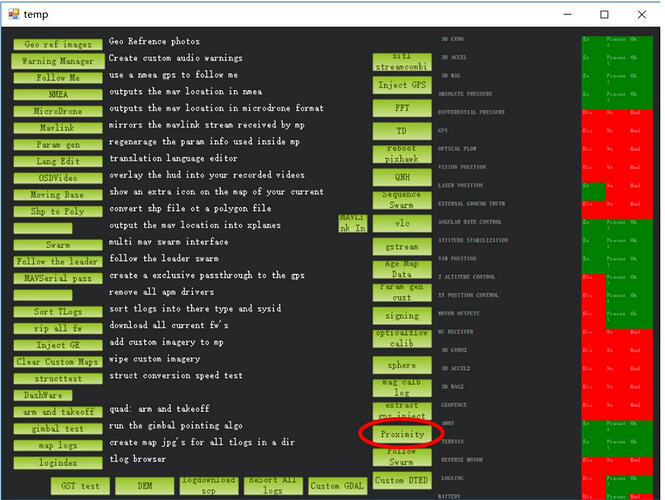
Task: Select the GEOFENCE sensor label
Action: coord(453,405)
